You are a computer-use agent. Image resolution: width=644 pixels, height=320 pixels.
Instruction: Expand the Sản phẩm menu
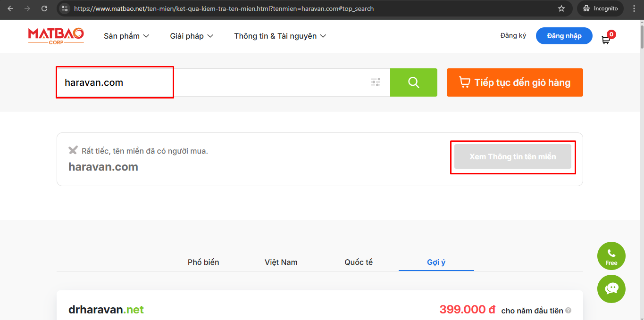pyautogui.click(x=126, y=36)
